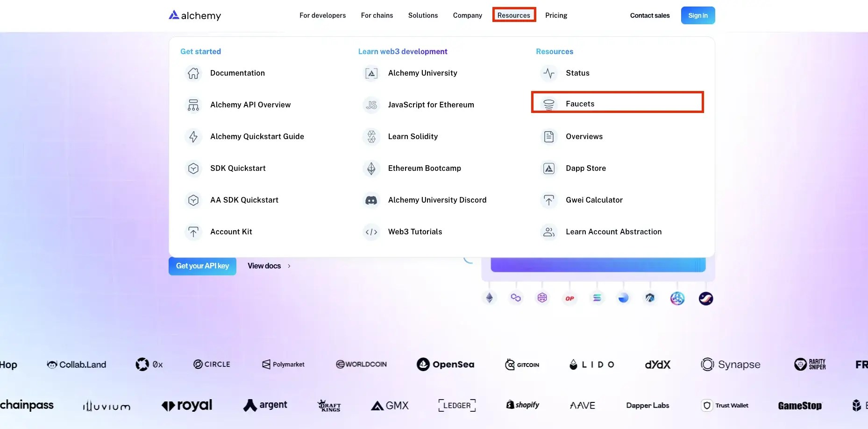Select the Polygon chain icon
This screenshot has width=868, height=429.
[x=516, y=298]
